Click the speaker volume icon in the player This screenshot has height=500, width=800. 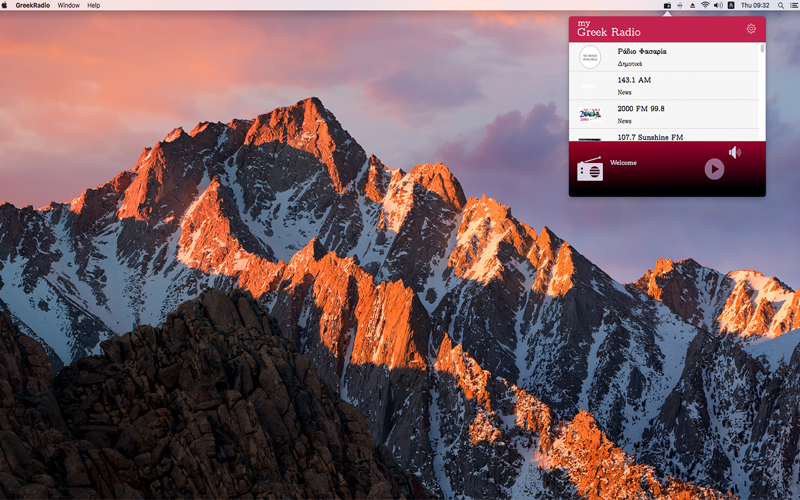pos(735,152)
